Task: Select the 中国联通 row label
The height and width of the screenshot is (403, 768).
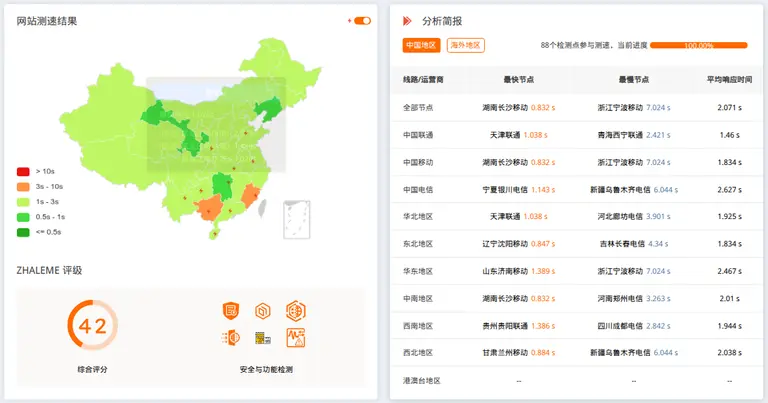Action: tap(418, 135)
